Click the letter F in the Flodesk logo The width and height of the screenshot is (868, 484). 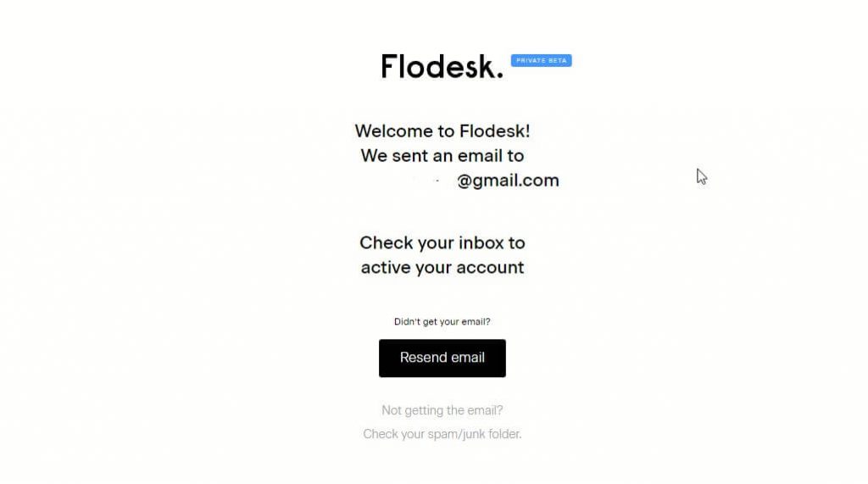coord(389,66)
